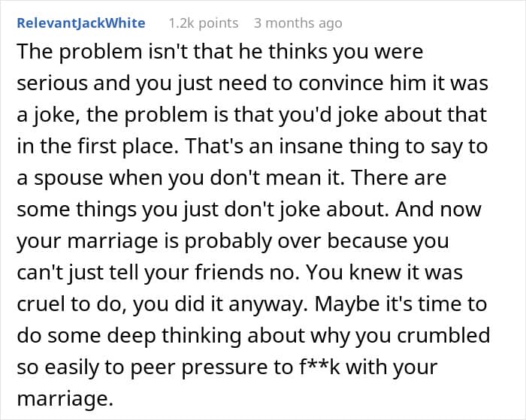
Task: Click the words 'a spouse' in the comment
Action: pos(59,178)
